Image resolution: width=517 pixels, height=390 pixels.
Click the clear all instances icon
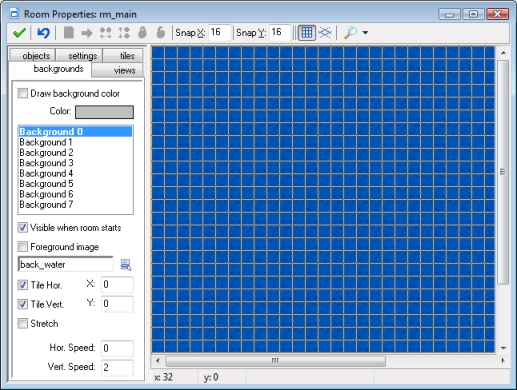[69, 33]
